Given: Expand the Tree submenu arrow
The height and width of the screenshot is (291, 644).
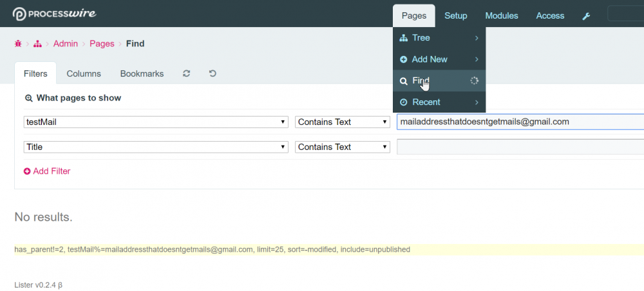Looking at the screenshot, I should tap(477, 38).
